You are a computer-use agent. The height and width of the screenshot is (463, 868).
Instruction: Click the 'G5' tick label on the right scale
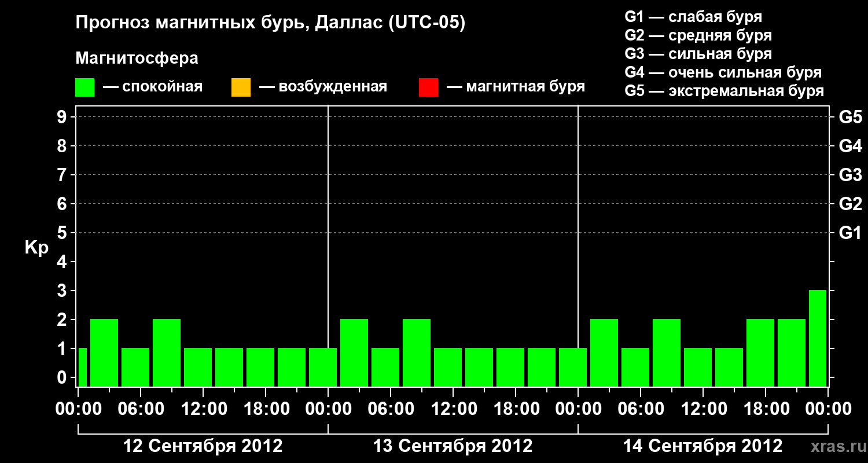click(x=851, y=117)
